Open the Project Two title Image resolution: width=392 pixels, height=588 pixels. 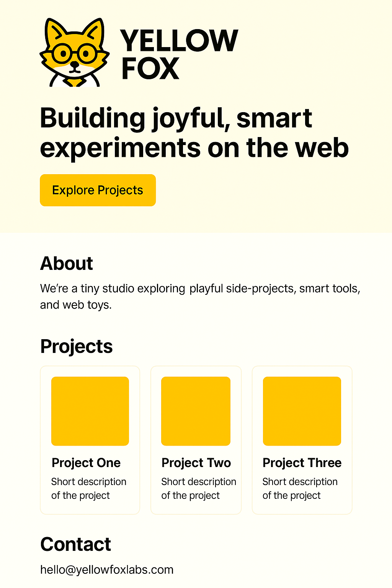[x=196, y=463]
